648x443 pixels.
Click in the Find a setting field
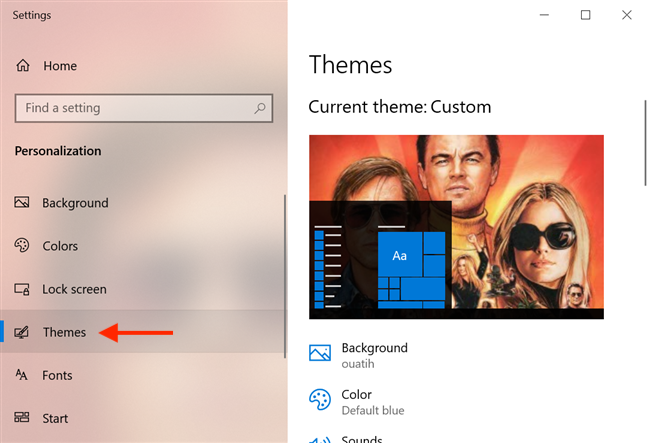click(144, 108)
